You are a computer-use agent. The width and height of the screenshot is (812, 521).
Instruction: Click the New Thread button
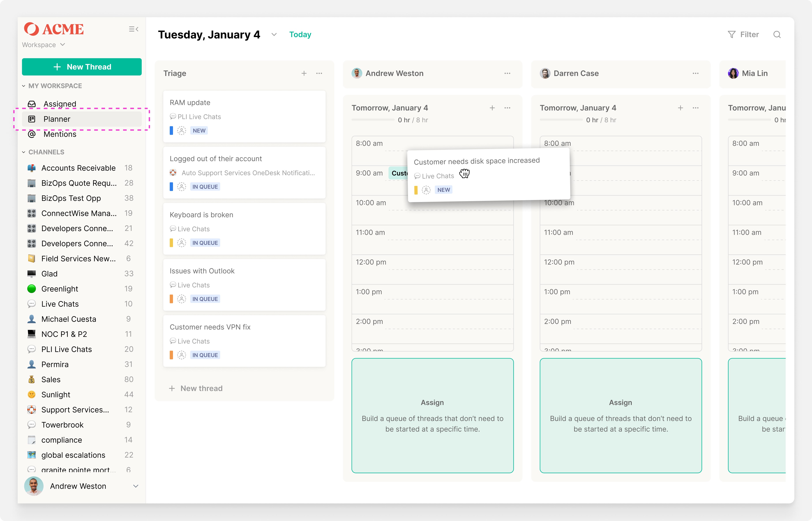82,67
